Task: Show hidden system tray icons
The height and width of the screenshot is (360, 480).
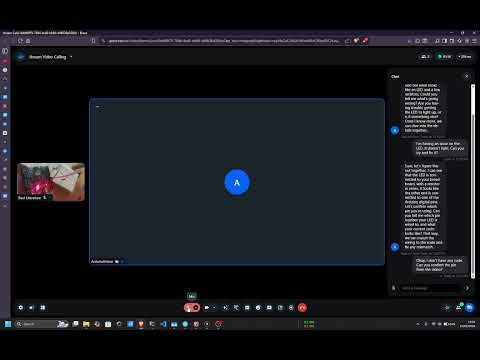Action: click(418, 324)
